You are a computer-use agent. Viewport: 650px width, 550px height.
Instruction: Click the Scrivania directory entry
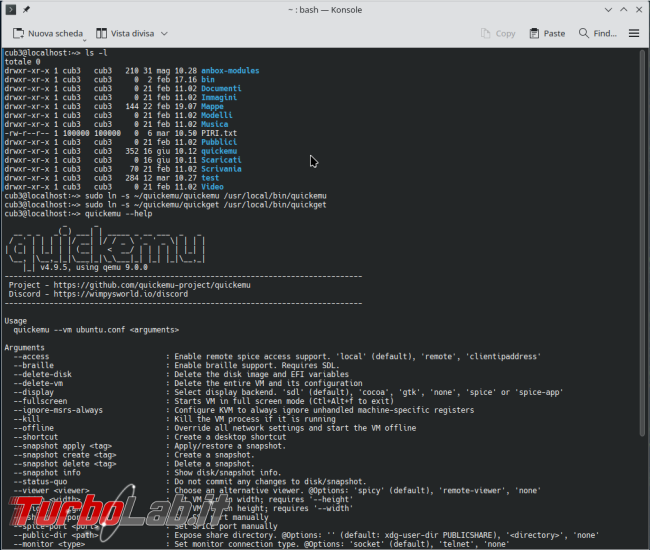(x=221, y=169)
